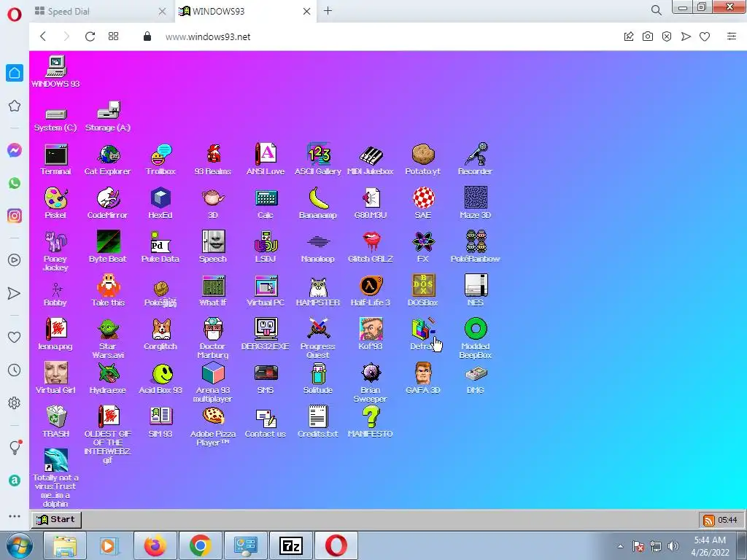Open CodeMirror icon
747x560 pixels.
[x=108, y=204]
